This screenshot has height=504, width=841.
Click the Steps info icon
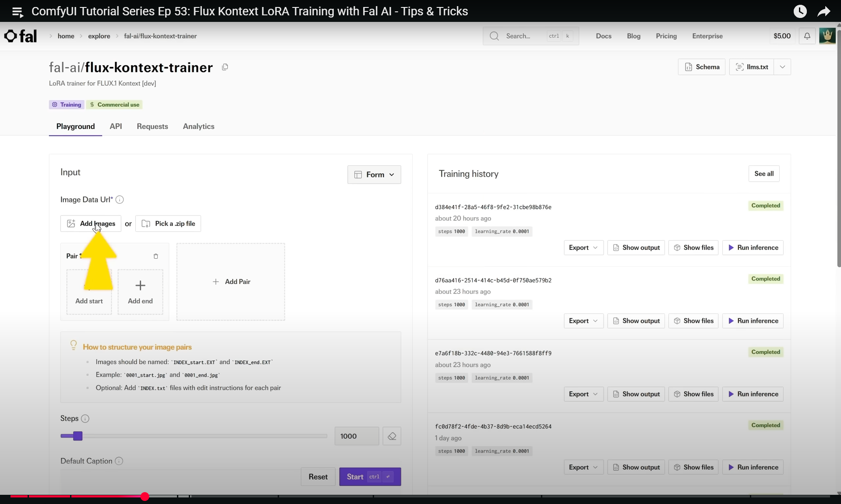point(85,419)
